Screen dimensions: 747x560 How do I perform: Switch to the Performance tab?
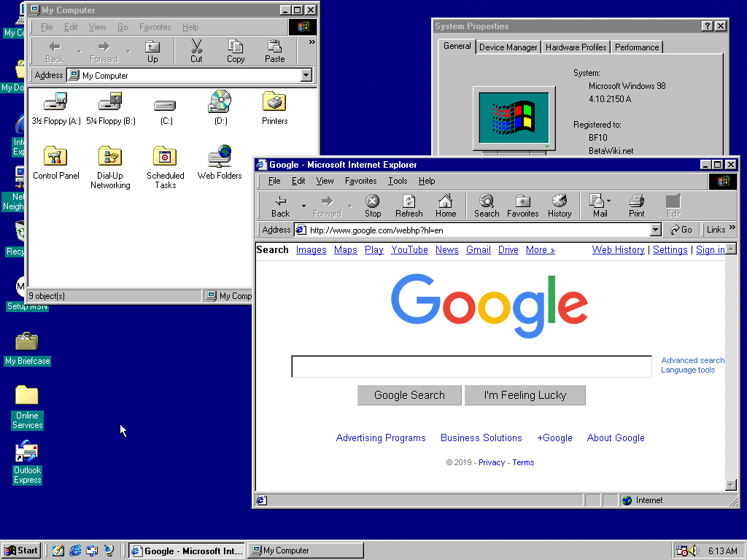[x=636, y=47]
